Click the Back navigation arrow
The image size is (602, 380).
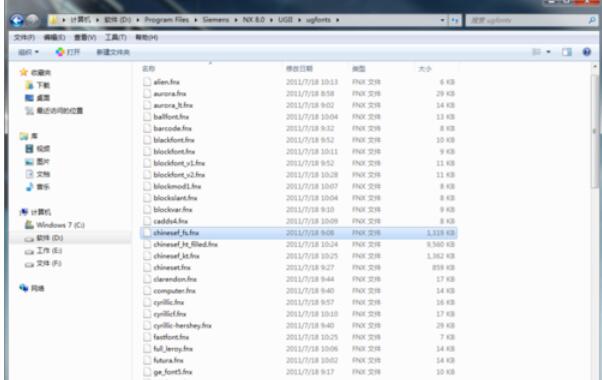(17, 20)
